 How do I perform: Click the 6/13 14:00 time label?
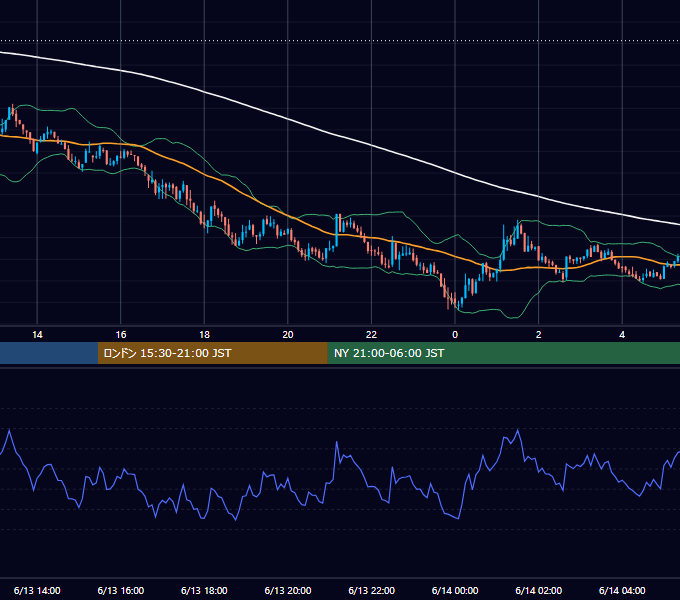pos(37,590)
